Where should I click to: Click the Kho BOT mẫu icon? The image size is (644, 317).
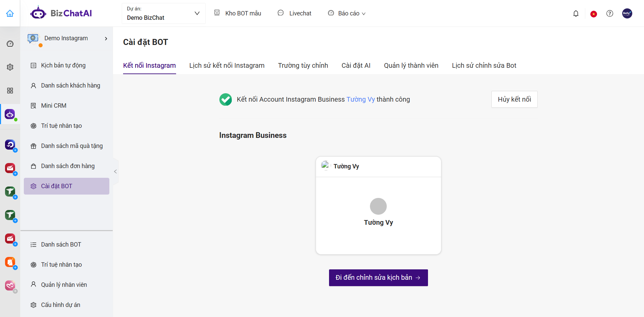[x=217, y=13]
